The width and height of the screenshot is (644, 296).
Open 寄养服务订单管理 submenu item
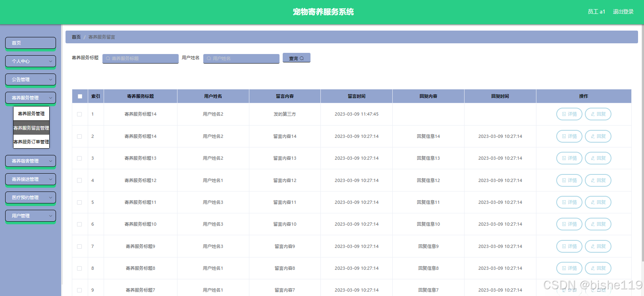(x=31, y=141)
